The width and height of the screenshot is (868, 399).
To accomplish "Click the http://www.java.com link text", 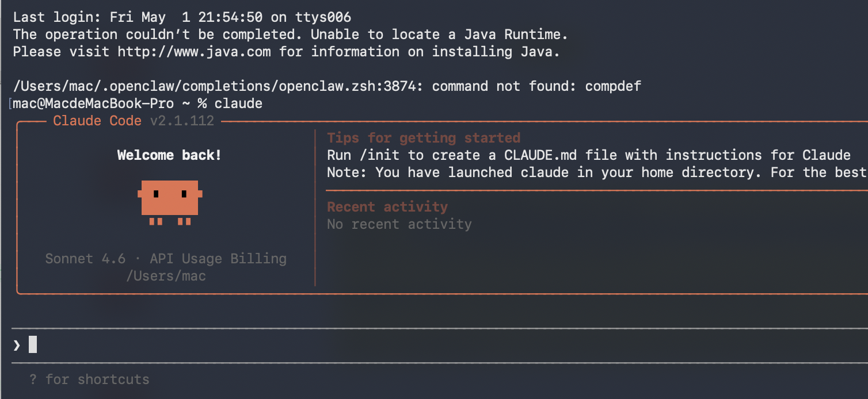I will (x=194, y=52).
